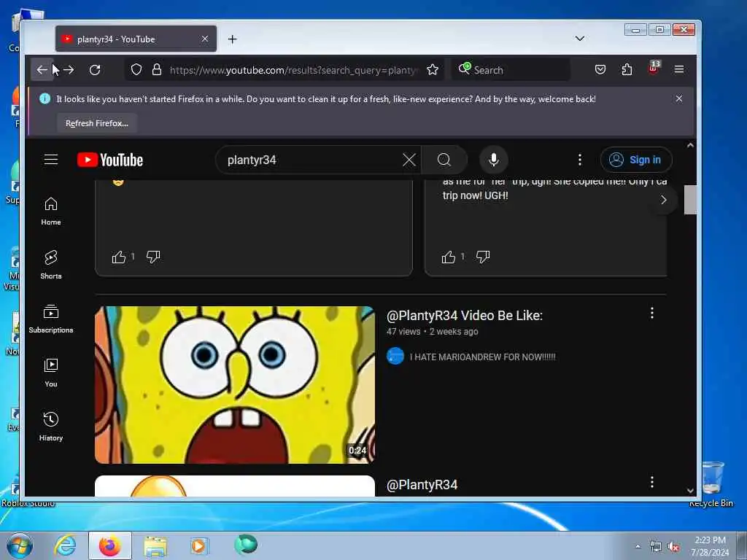
Task: Dismiss the Firefox welcome-back notification bar
Action: click(679, 98)
